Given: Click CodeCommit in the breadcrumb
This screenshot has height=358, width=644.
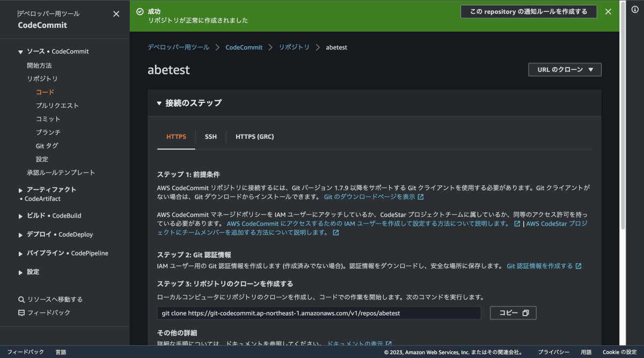Looking at the screenshot, I should 244,47.
